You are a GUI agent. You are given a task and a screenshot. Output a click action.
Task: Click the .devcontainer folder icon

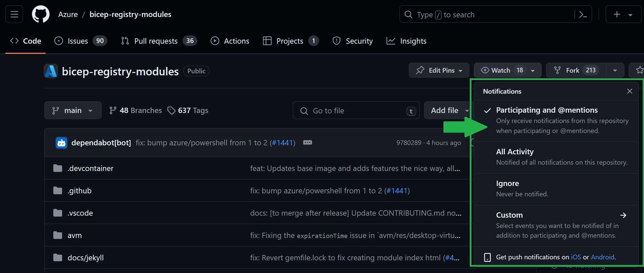[58, 168]
